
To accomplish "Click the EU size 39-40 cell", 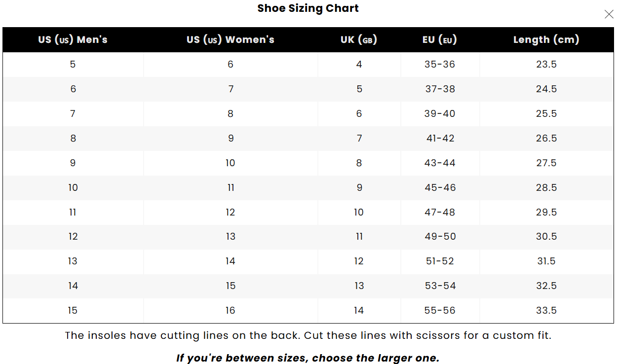I will [440, 113].
